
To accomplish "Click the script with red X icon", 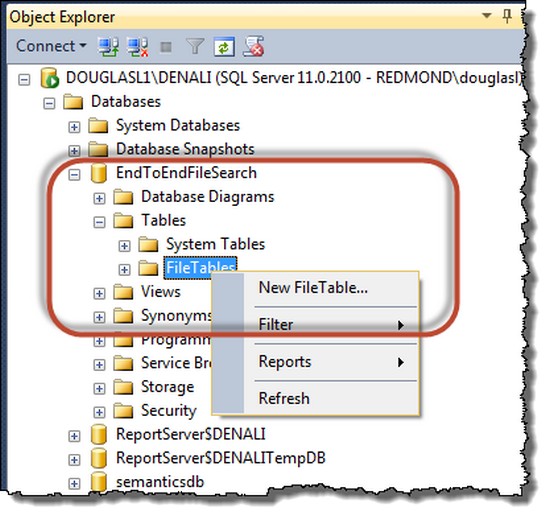I will point(254,47).
